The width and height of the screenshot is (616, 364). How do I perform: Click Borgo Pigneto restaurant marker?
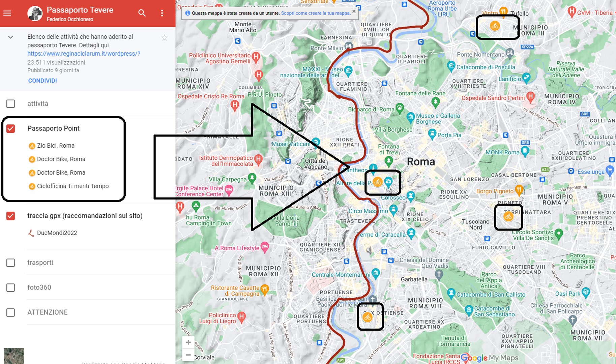pos(519,190)
